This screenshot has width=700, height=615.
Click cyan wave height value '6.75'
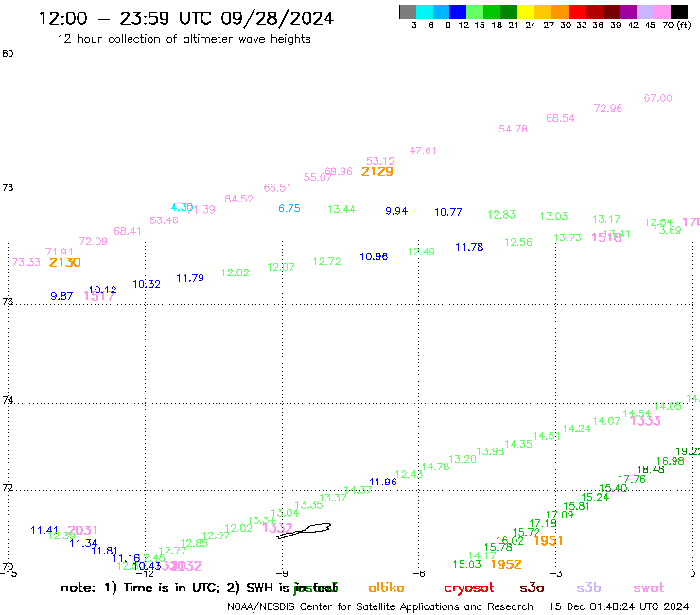[289, 209]
